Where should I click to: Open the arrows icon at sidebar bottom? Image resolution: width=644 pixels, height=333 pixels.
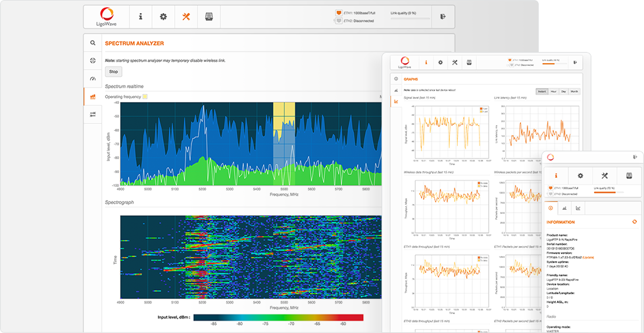point(93,115)
